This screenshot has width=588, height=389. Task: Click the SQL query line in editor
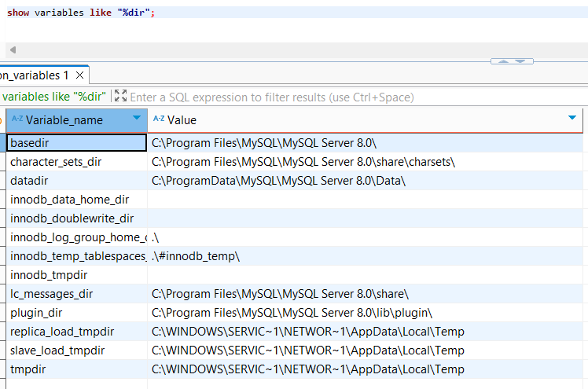[x=81, y=13]
